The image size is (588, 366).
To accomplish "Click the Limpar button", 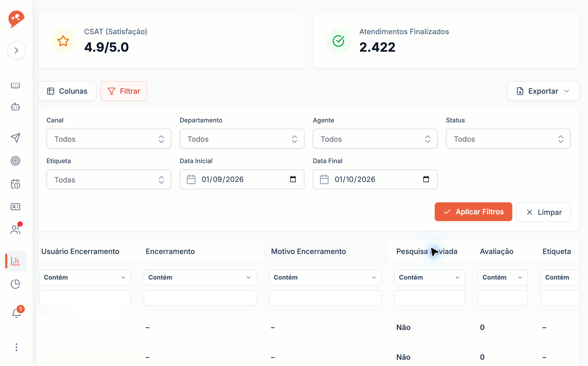I will point(544,212).
